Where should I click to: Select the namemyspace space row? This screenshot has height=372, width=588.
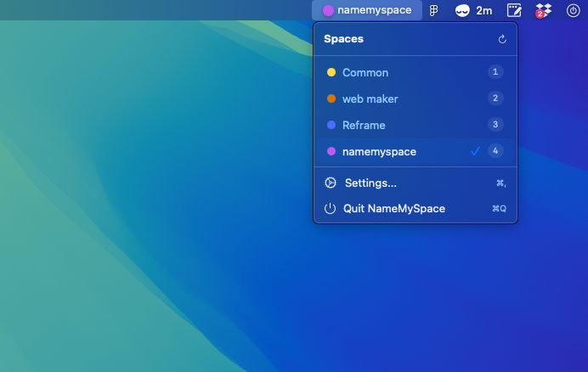click(x=416, y=151)
